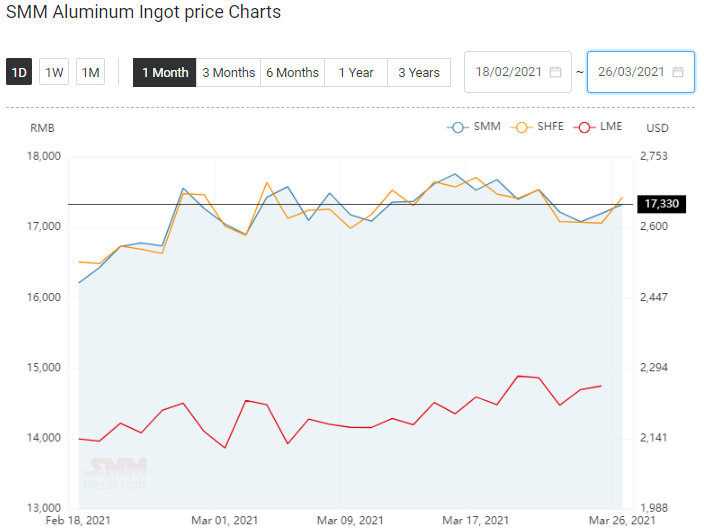The width and height of the screenshot is (704, 532).
Task: Switch range to 6 Months
Action: pyautogui.click(x=292, y=72)
